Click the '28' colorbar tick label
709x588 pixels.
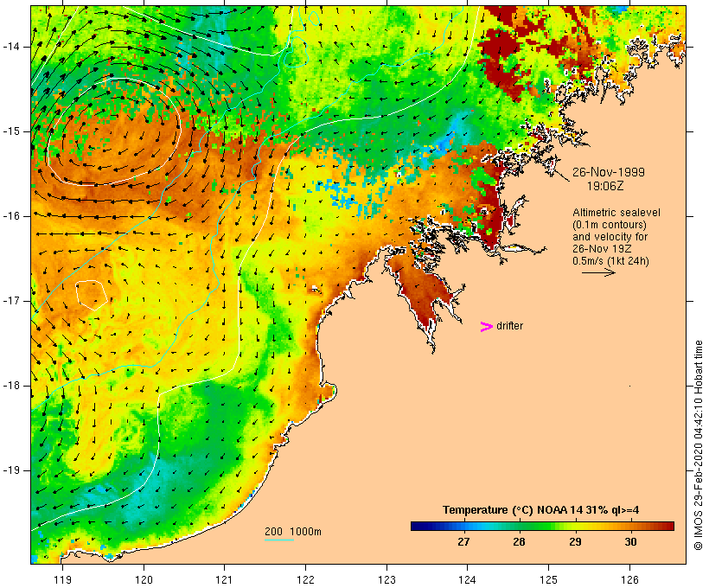pyautogui.click(x=519, y=541)
